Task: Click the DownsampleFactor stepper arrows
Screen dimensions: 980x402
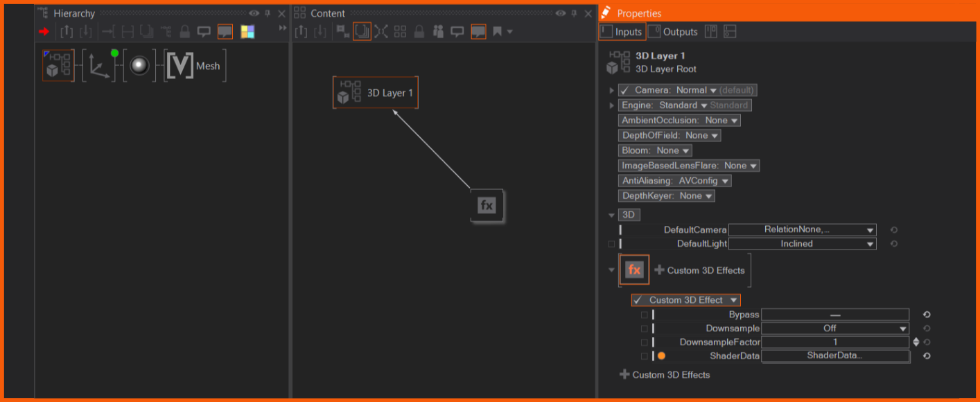Action: pos(916,342)
